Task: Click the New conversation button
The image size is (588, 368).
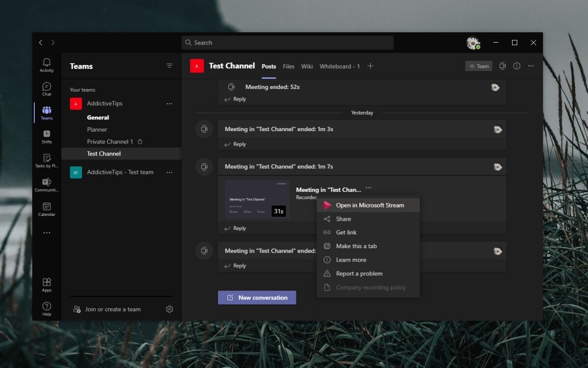Action: point(257,298)
